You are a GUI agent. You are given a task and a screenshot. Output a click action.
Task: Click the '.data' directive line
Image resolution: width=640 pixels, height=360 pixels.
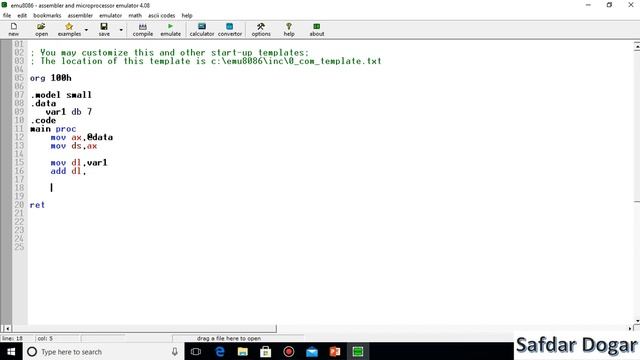(x=43, y=103)
